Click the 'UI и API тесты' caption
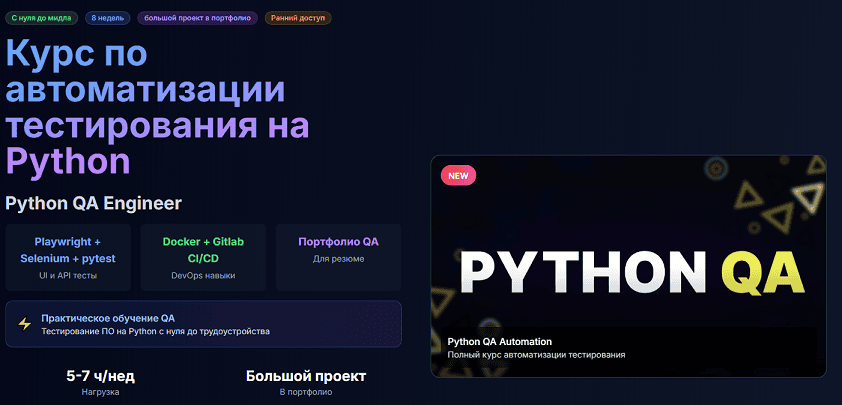This screenshot has width=842, height=405. (x=68, y=274)
